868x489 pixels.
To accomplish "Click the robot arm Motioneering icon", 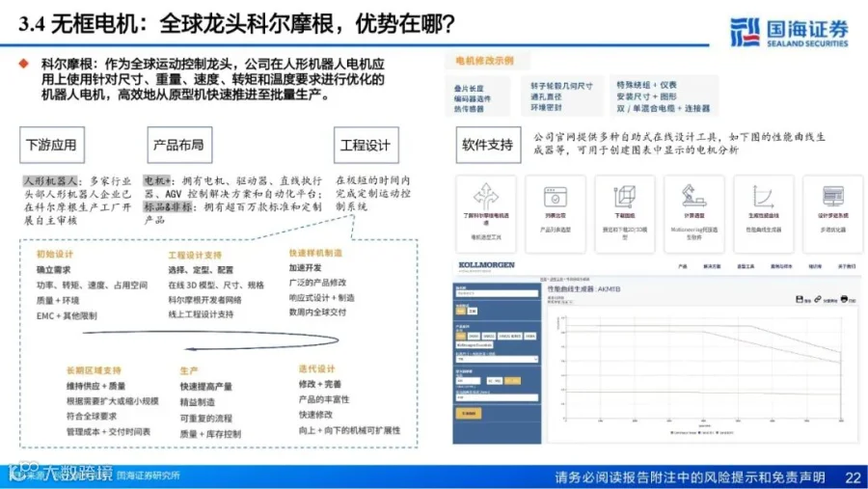I will (x=693, y=196).
